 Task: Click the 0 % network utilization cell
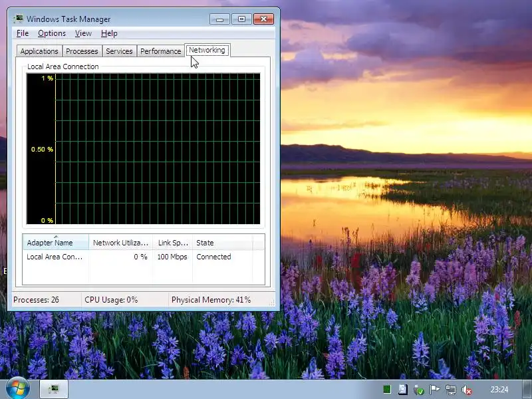[x=140, y=257]
